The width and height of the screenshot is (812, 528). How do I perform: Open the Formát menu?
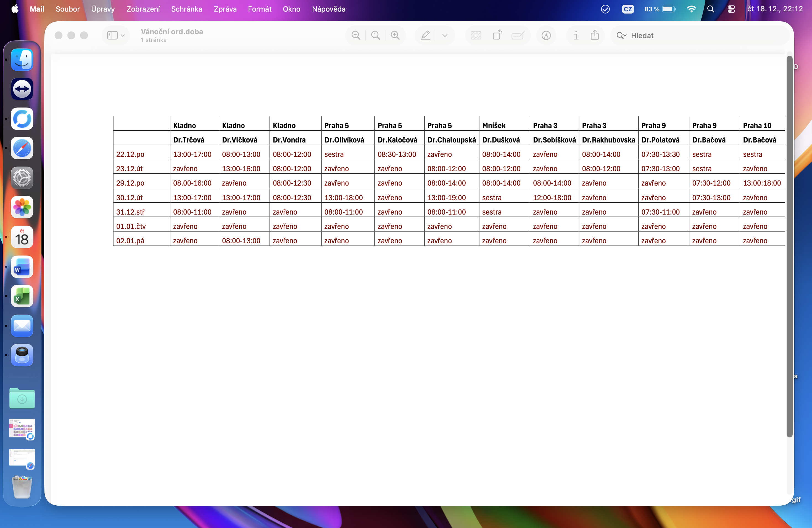259,9
